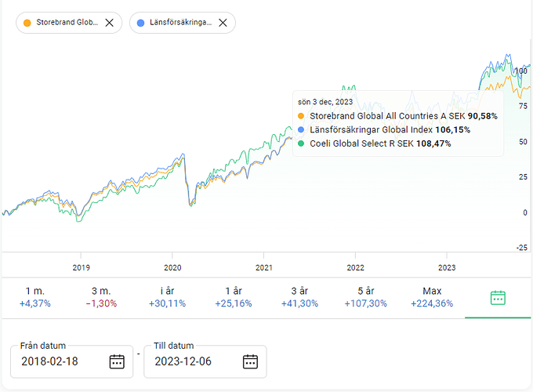Image resolution: width=533 pixels, height=392 pixels.
Task: Open calendar picker for Till datum
Action: [x=250, y=361]
